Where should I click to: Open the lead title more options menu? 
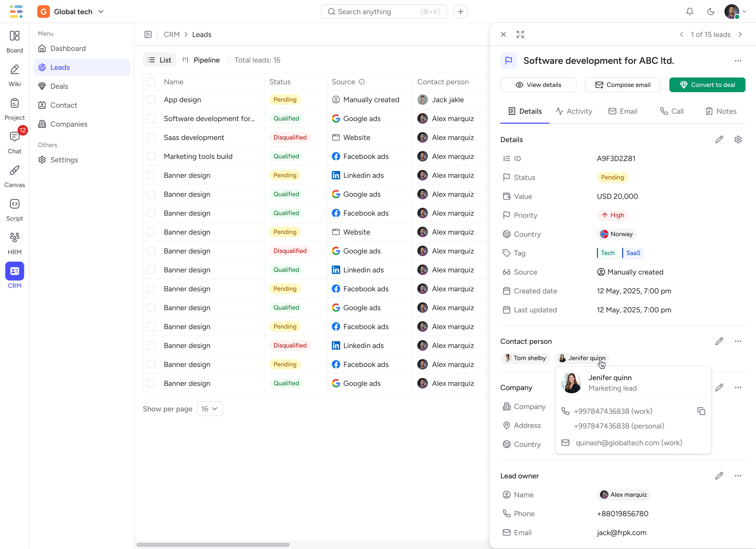738,61
